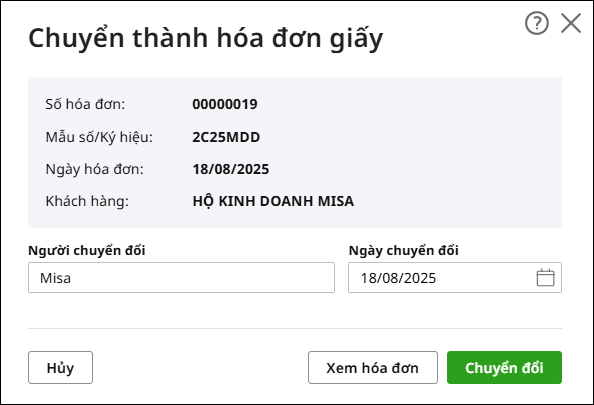Click the Ngày hóa đơn label
Screen dimensions: 594x405
pyautogui.click(x=95, y=169)
